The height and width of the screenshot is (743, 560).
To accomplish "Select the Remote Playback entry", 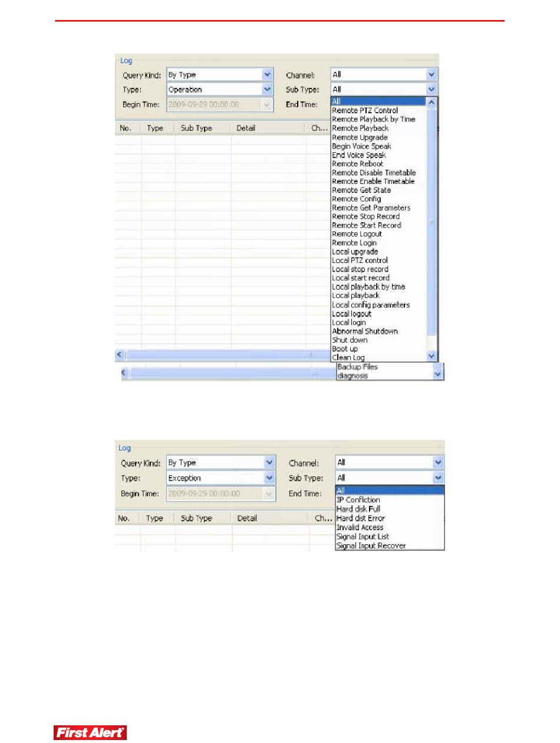I will 360,128.
